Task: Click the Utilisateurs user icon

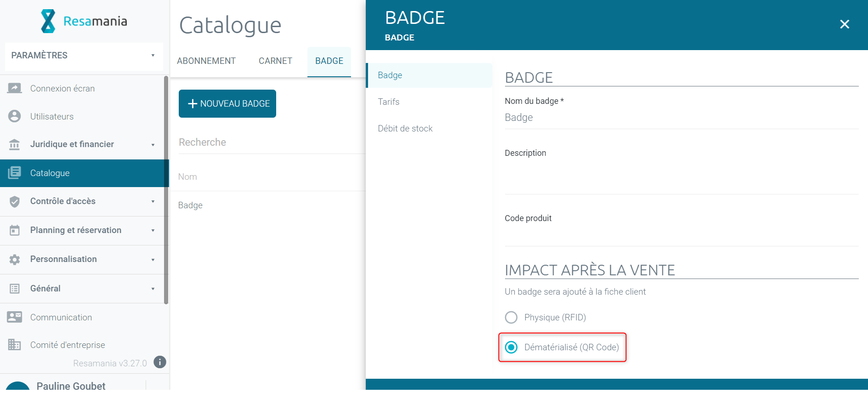Action: coord(15,116)
